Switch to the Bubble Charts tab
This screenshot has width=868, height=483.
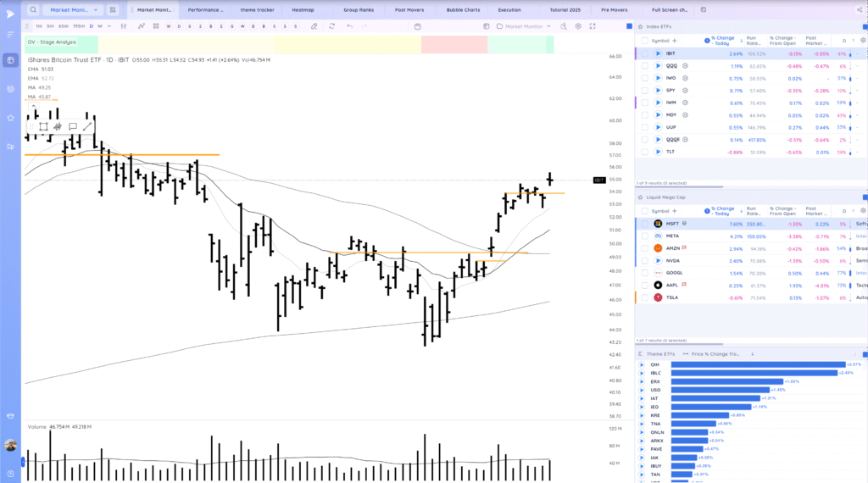click(x=464, y=10)
